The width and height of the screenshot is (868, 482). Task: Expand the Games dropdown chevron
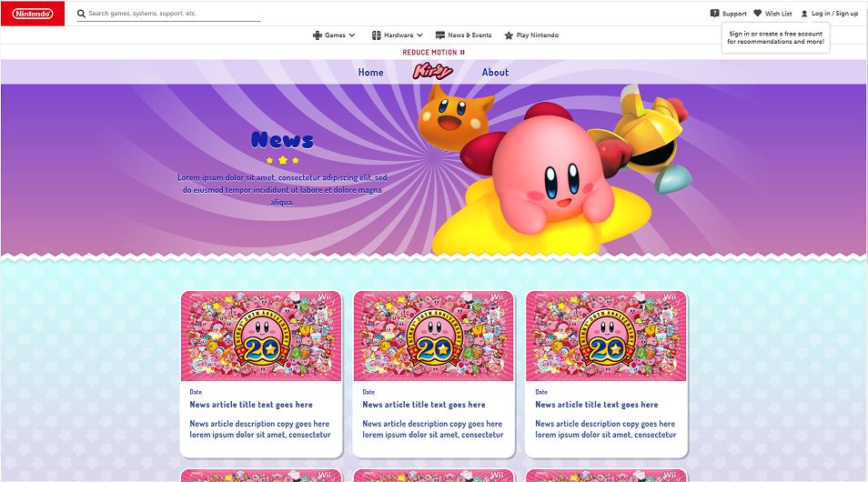click(351, 35)
